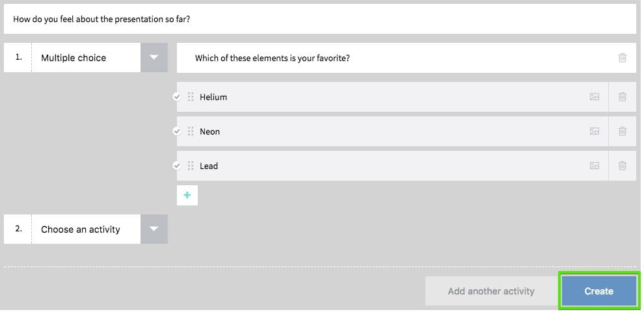This screenshot has width=644, height=312.
Task: Mark Helium as the correct answer
Action: pyautogui.click(x=176, y=97)
